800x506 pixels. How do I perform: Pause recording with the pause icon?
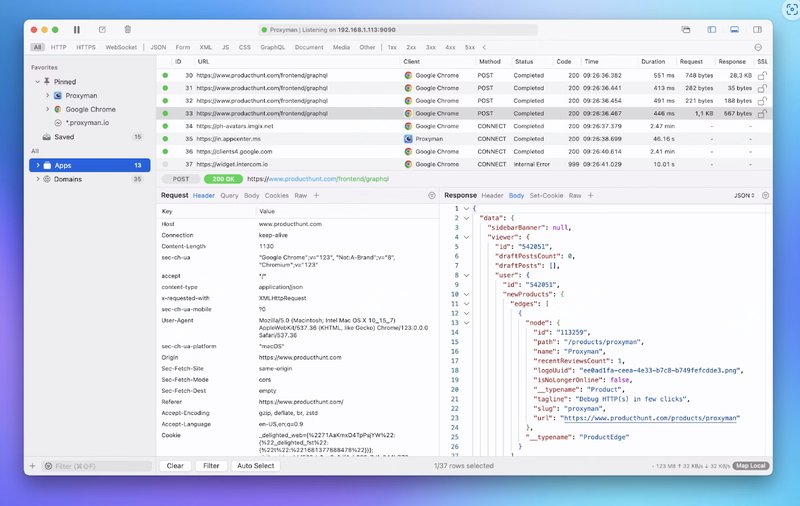[77, 30]
